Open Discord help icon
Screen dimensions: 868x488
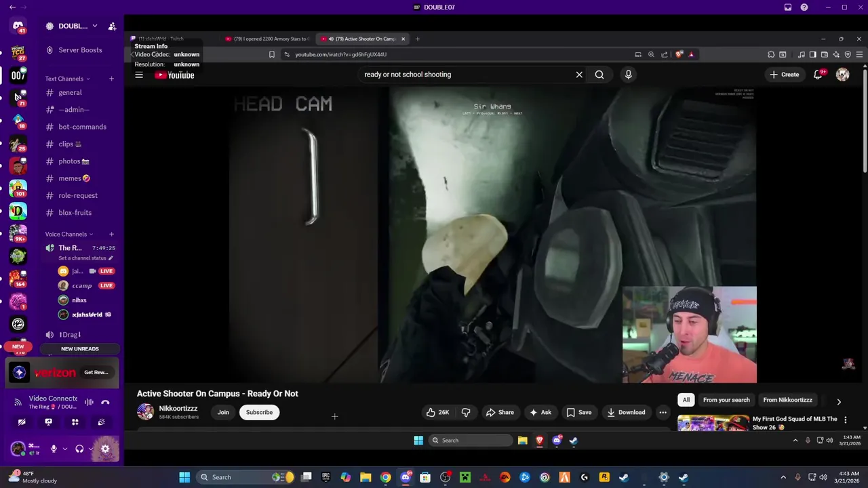804,7
